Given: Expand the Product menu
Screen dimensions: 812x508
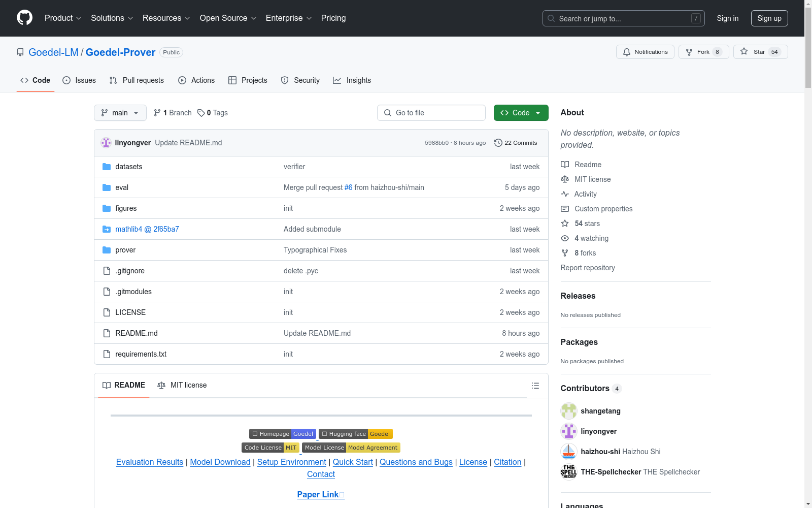Looking at the screenshot, I should click(63, 18).
